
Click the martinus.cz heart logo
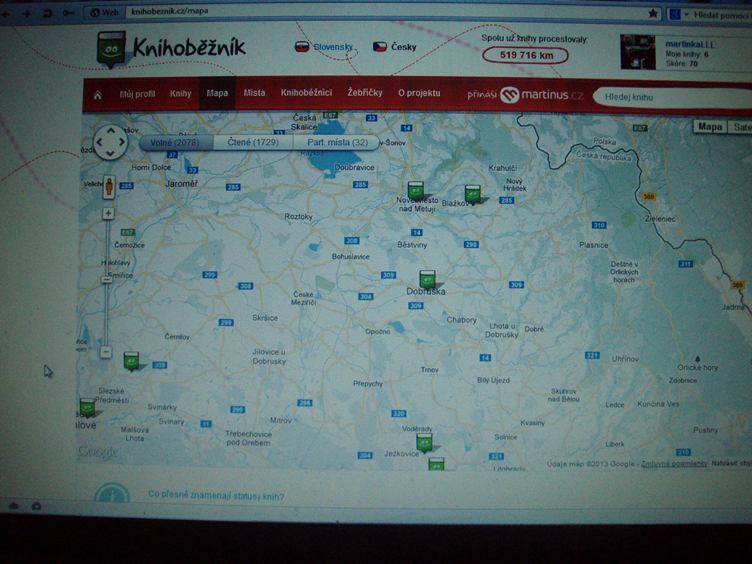tap(509, 95)
